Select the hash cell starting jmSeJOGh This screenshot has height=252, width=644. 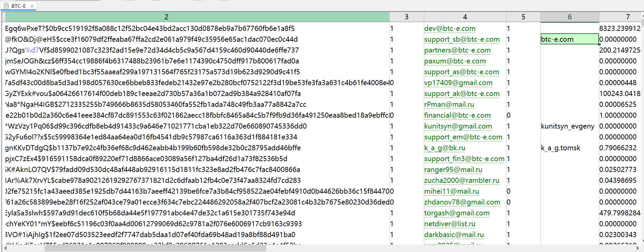pyautogui.click(x=197, y=61)
